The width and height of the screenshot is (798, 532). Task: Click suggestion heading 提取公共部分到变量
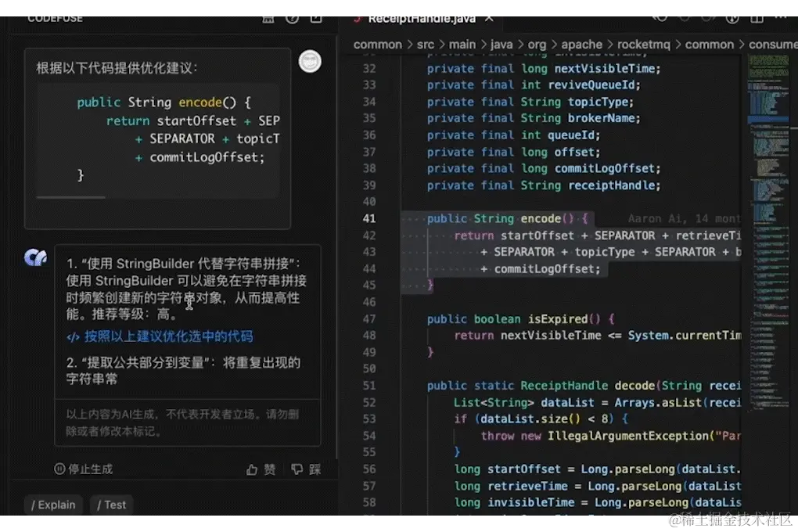pos(146,362)
